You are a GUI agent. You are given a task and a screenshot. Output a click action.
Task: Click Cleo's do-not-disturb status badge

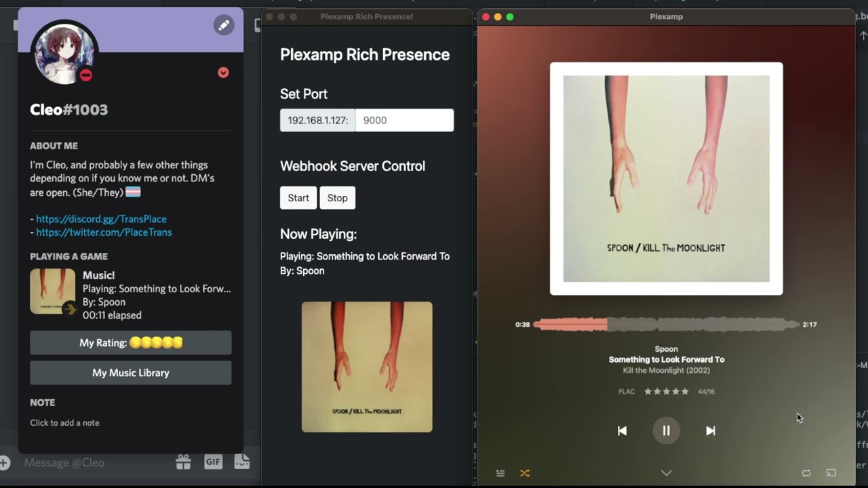(85, 75)
